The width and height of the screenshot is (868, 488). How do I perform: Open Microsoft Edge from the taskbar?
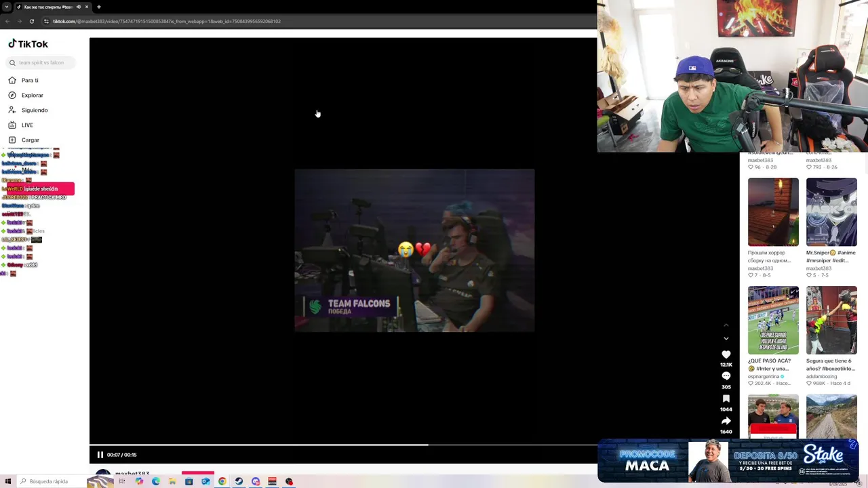[156, 481]
